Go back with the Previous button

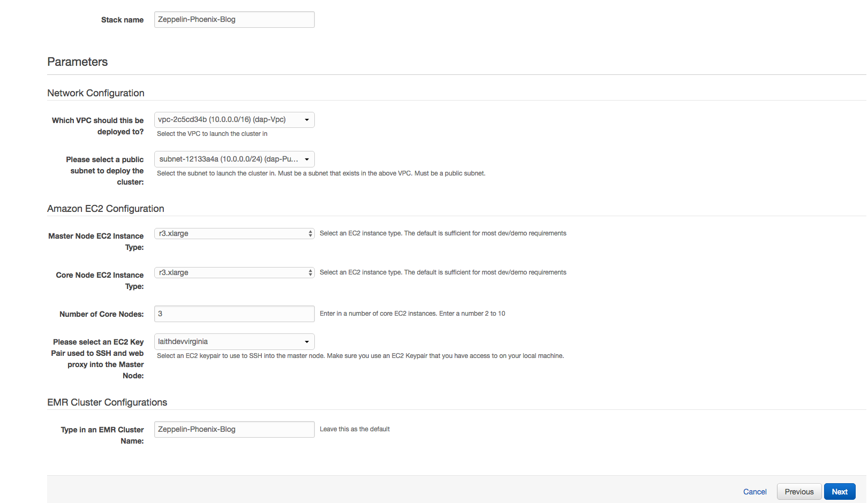[799, 492]
